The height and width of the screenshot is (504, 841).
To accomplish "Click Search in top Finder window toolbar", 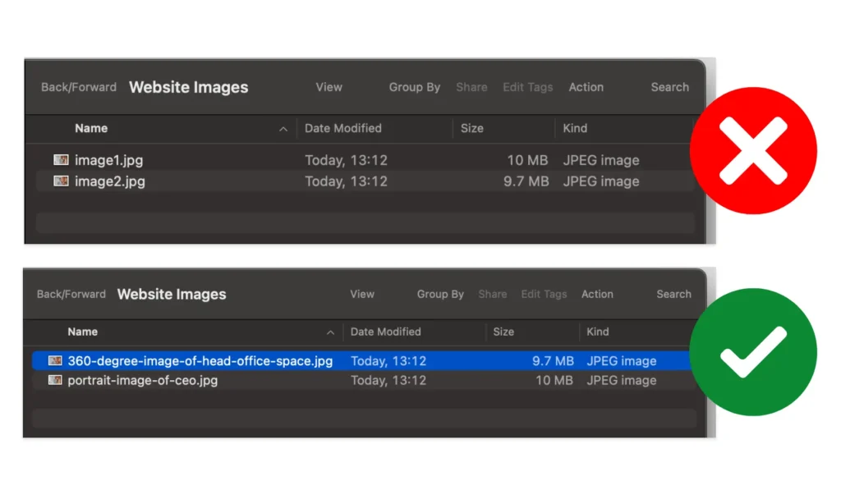I will pyautogui.click(x=670, y=87).
